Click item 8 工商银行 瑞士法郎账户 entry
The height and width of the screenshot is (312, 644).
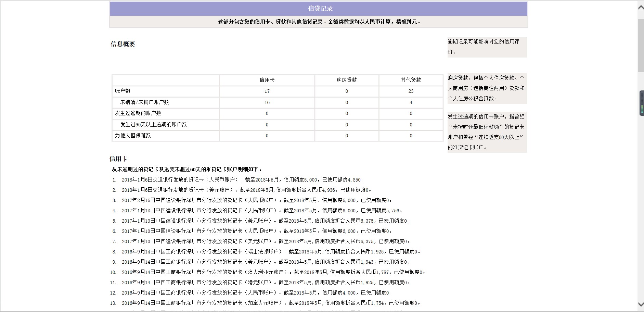[x=271, y=252]
